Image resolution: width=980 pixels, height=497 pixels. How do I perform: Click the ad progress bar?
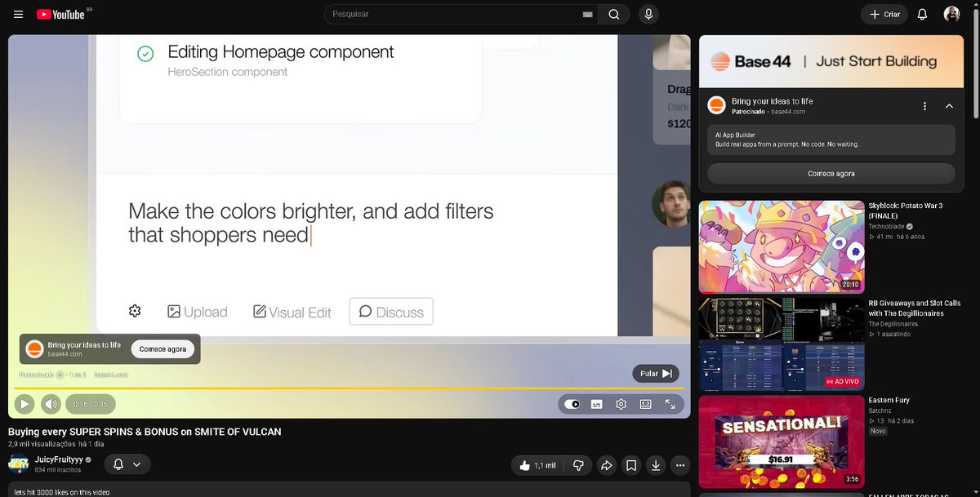click(349, 388)
